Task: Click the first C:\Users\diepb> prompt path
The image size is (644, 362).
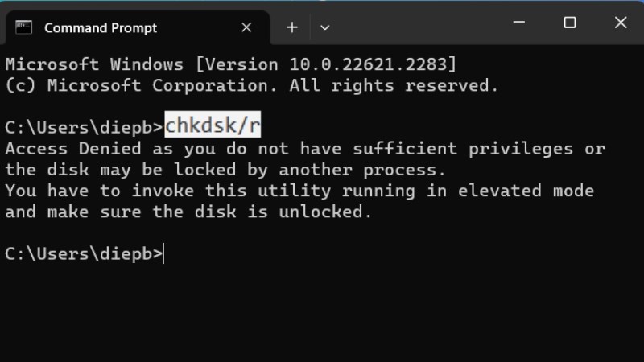Action: tap(82, 127)
